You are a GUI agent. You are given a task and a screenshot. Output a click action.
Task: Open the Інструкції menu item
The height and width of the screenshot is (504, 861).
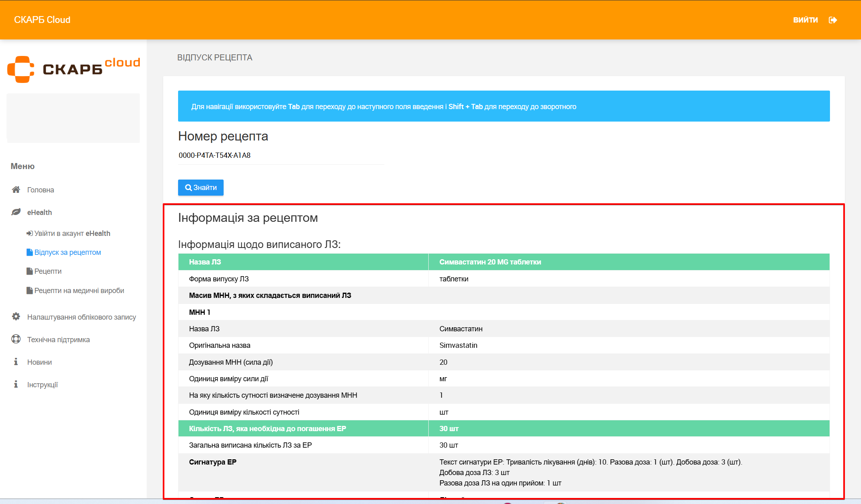42,385
